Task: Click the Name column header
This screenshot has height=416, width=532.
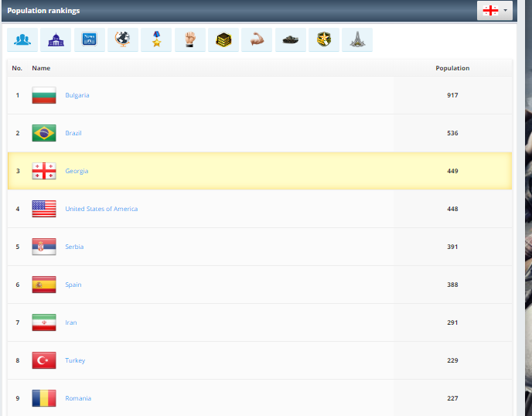Action: (x=41, y=68)
